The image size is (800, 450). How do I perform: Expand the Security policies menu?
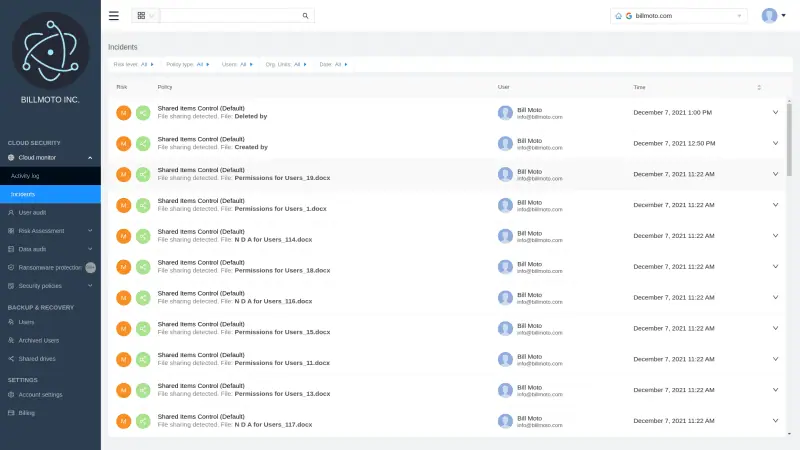(90, 286)
